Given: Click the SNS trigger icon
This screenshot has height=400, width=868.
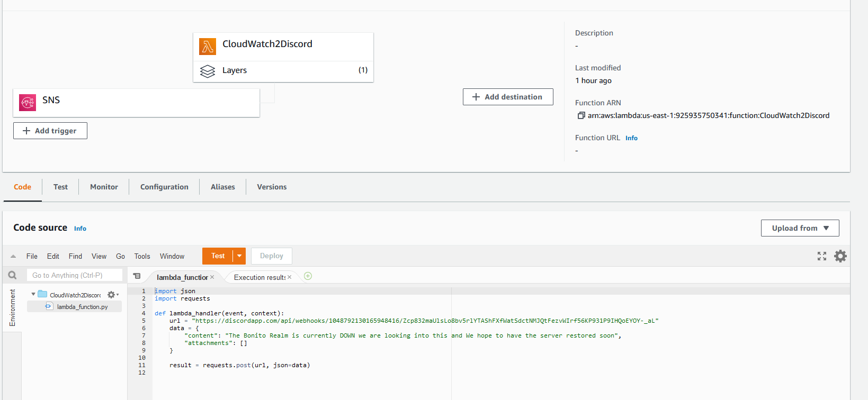Looking at the screenshot, I should [28, 103].
